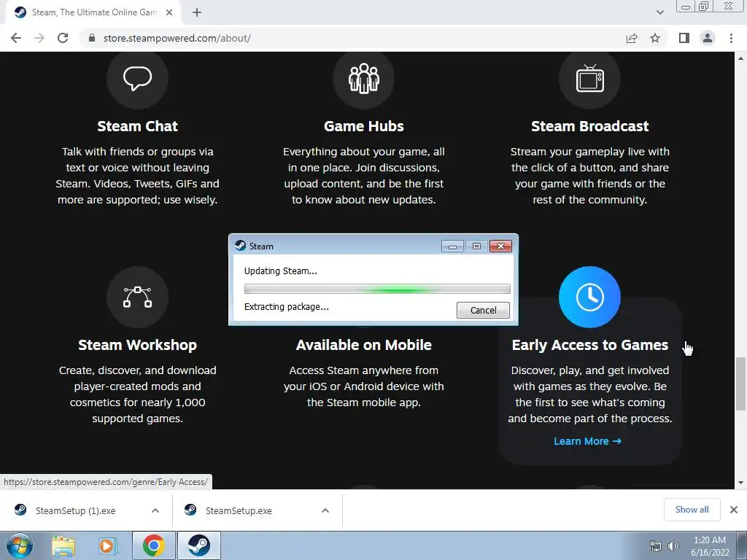The image size is (747, 560).
Task: Reload the Steam about page
Action: coord(63,38)
